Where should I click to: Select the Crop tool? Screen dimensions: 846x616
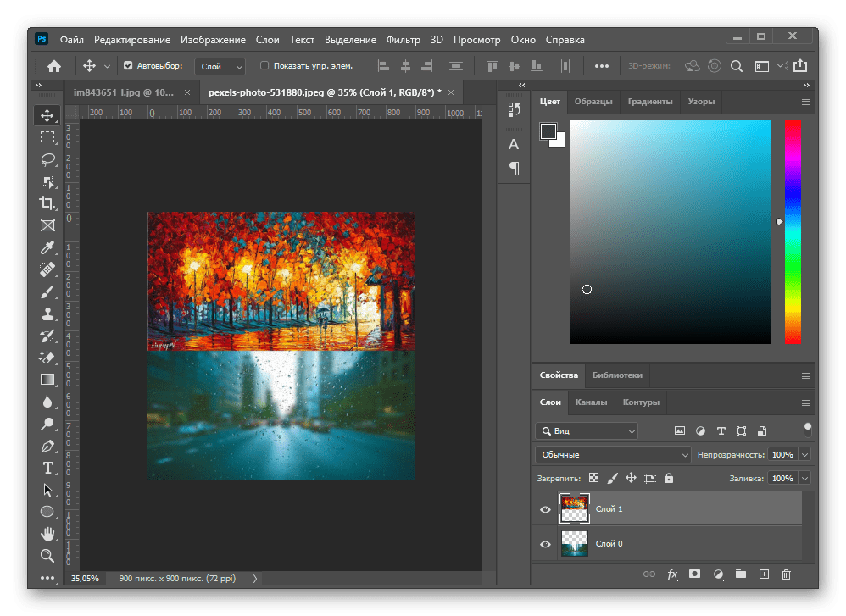pyautogui.click(x=47, y=203)
